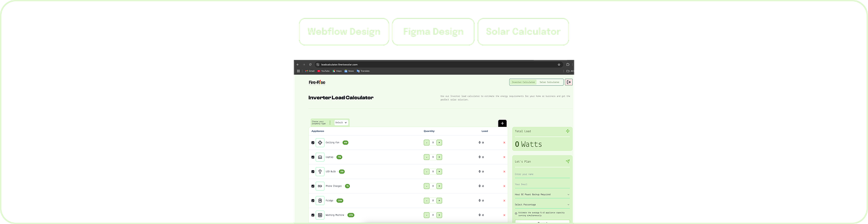Switch to the Solar Calculator tab
Screen dimensions: 868x224
[549, 82]
